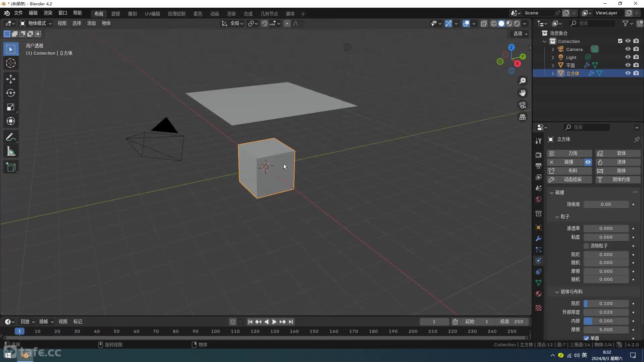The image size is (644, 362).
Task: Uncheck the Collection exclude checkbox
Action: (620, 41)
